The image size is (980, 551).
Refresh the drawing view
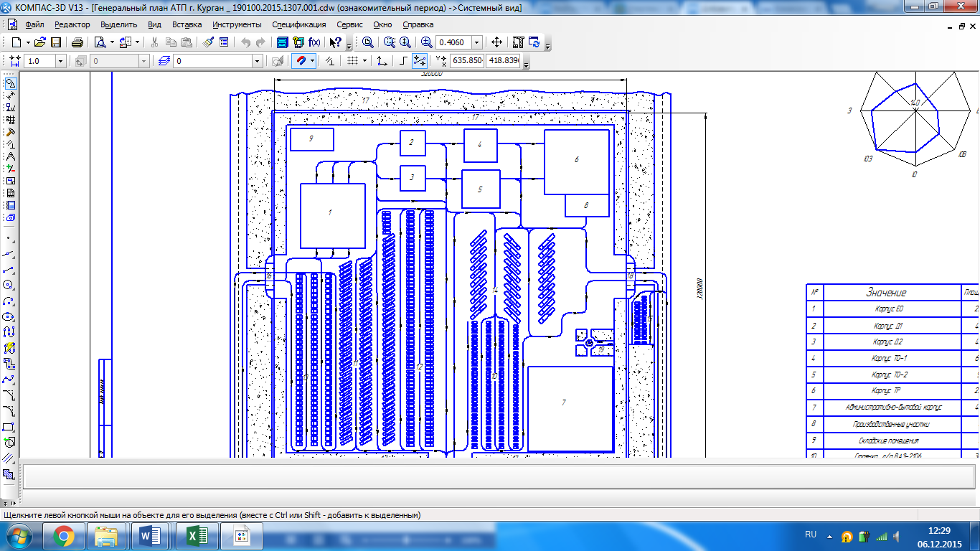[534, 42]
